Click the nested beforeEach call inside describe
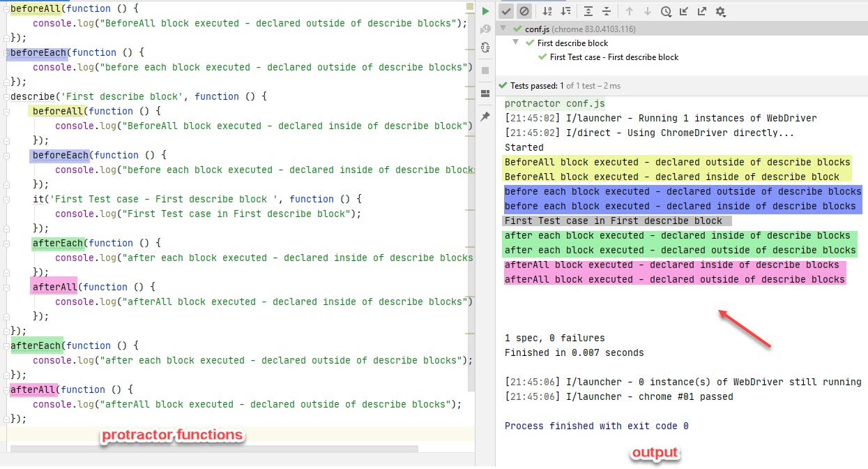This screenshot has height=469, width=868. click(x=61, y=155)
